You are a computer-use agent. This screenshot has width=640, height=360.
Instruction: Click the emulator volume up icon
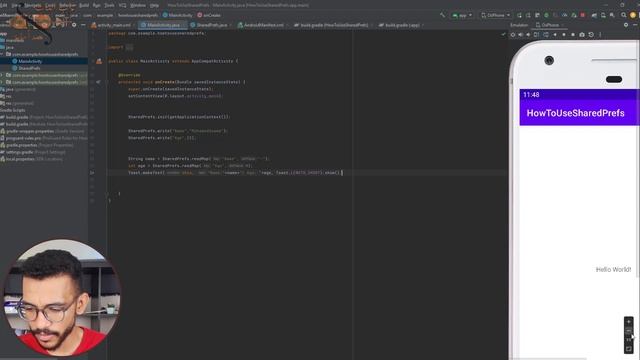tap(520, 35)
